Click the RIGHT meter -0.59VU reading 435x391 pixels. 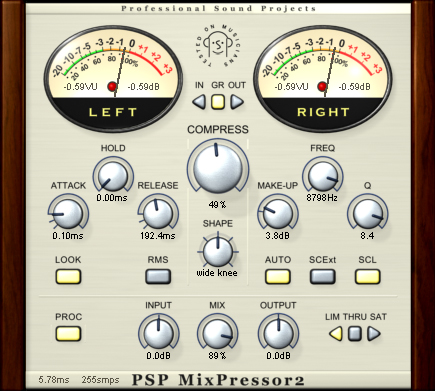tap(291, 87)
